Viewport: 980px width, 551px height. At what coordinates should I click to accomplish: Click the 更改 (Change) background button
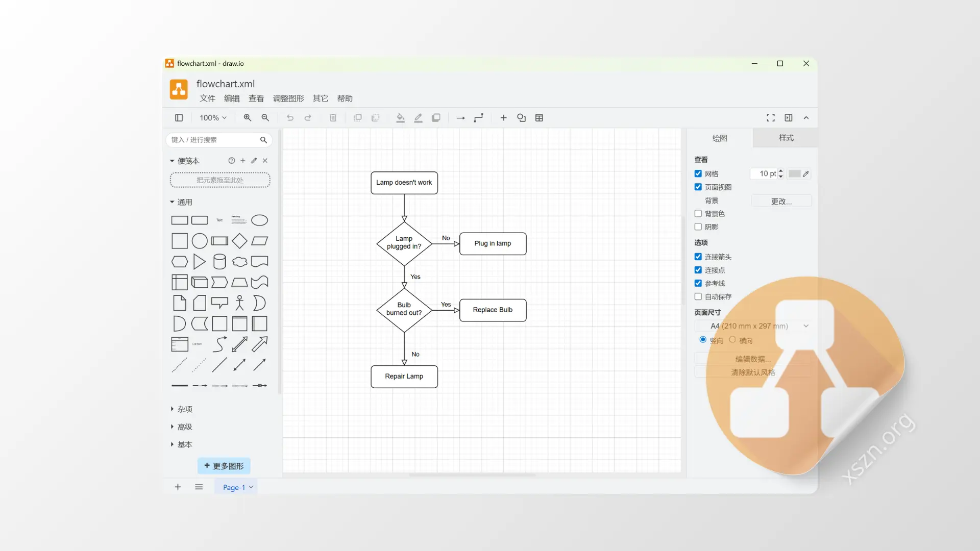(781, 201)
